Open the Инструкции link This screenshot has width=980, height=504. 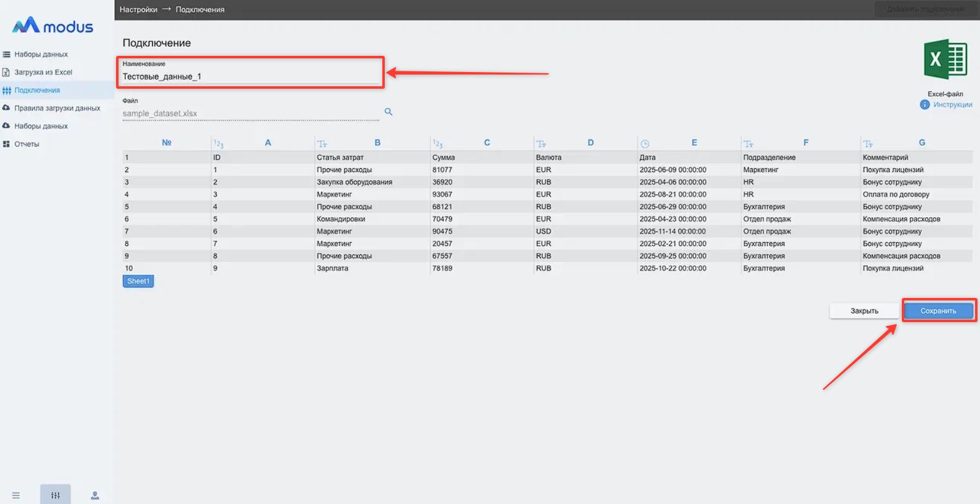coord(952,105)
